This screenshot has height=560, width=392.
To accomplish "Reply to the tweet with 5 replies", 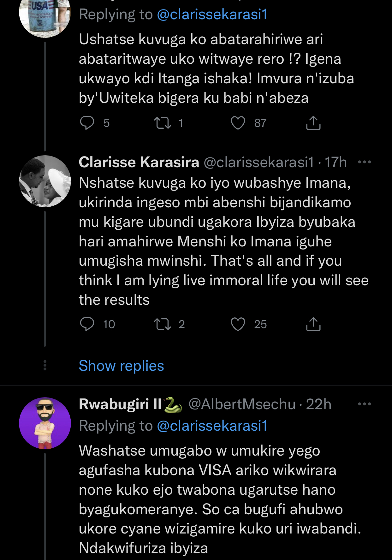I will (x=87, y=123).
